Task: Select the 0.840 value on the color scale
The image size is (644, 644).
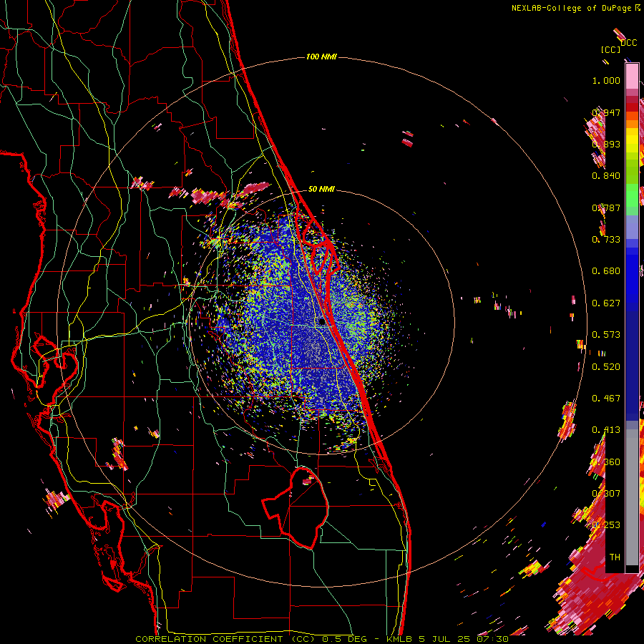Action: coord(606,176)
